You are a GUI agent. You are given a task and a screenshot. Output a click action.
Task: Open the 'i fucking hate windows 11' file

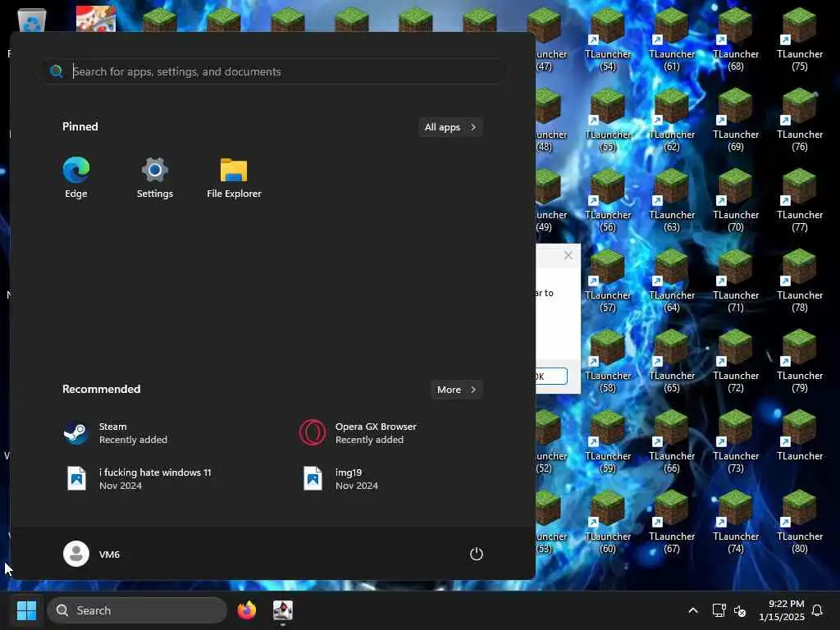click(x=137, y=478)
